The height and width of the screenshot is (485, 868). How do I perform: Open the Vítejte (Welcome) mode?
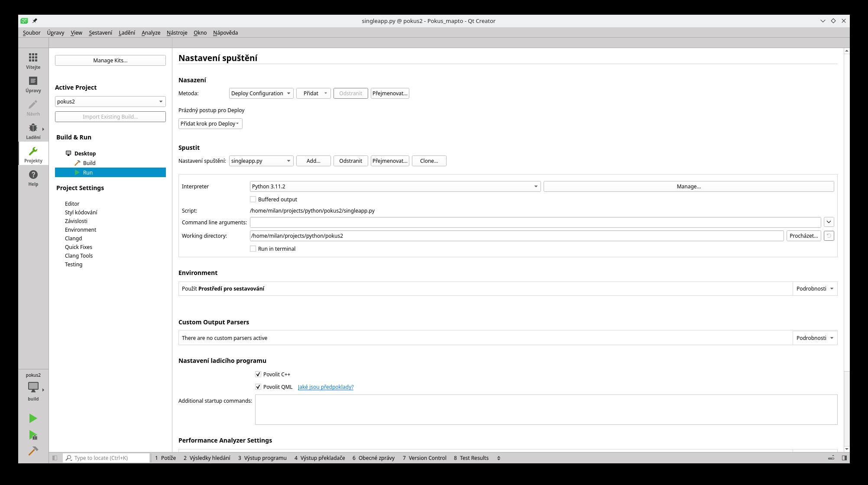[33, 61]
